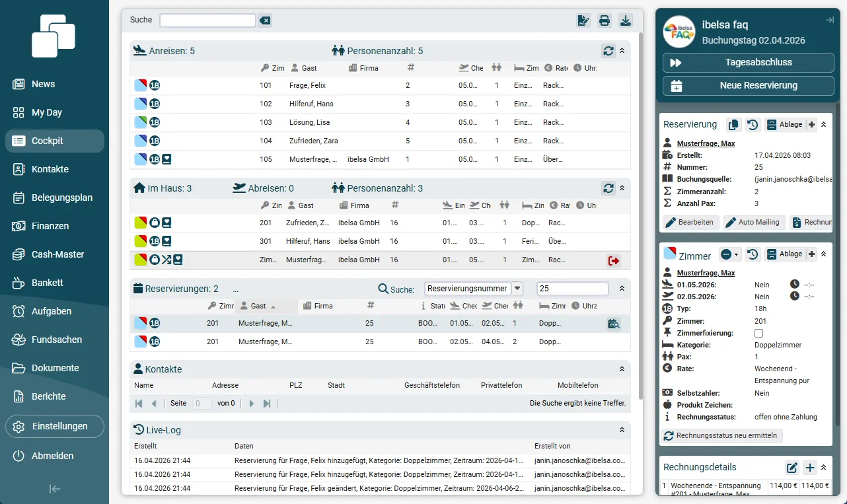
Task: Start the Tagesabschluss
Action: [749, 63]
